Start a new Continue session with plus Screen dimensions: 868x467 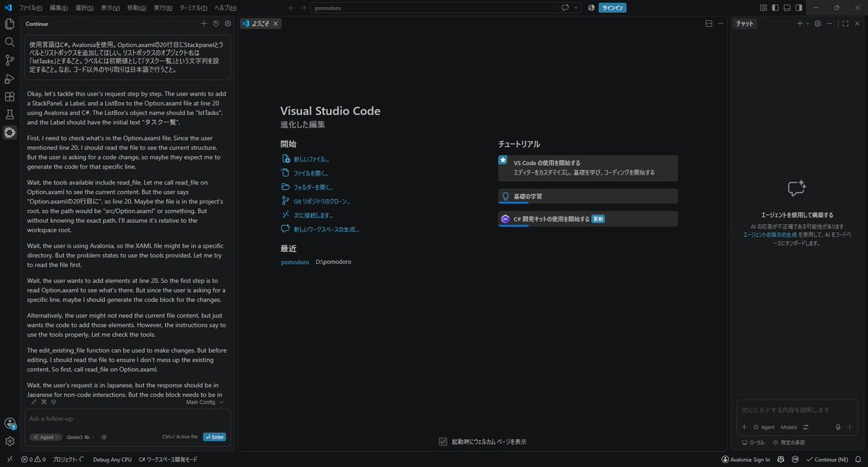(204, 23)
